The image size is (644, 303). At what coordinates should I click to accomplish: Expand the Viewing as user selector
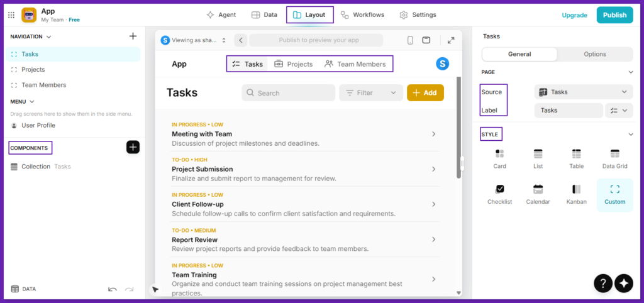tap(194, 40)
